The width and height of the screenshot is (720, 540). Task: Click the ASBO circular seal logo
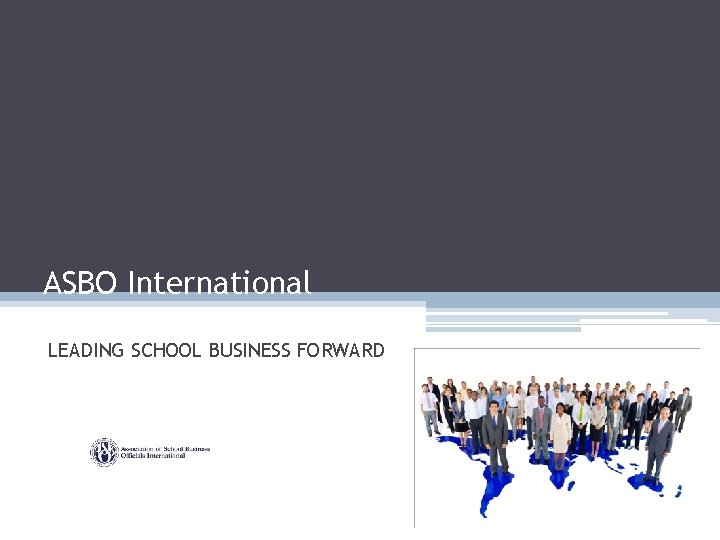pos(104,452)
